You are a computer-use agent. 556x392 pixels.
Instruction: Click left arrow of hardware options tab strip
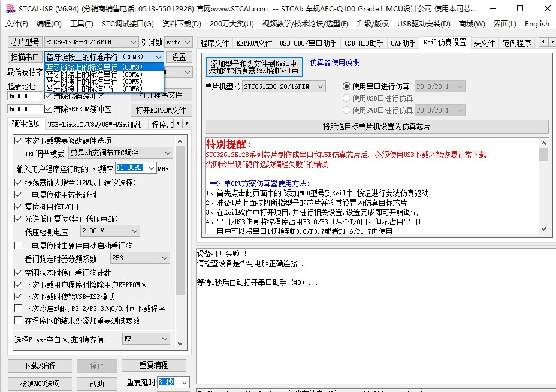click(x=179, y=123)
